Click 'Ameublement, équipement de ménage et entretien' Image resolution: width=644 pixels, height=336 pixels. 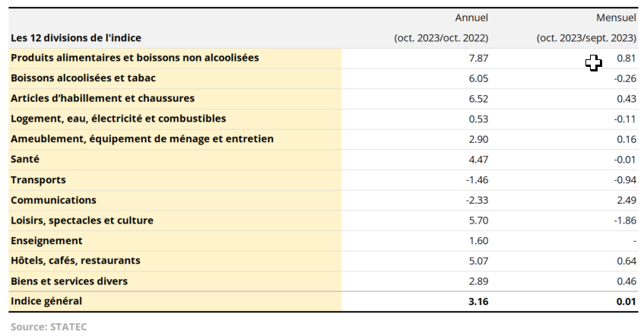tap(142, 139)
